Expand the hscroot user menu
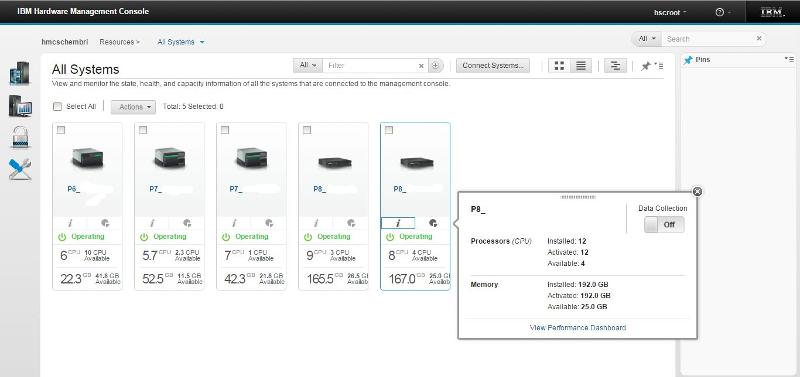 tap(670, 12)
